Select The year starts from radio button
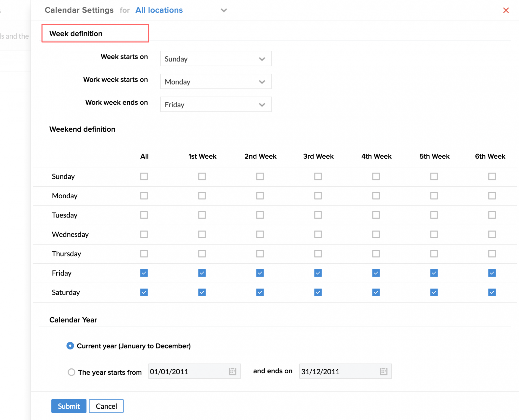 (x=71, y=372)
